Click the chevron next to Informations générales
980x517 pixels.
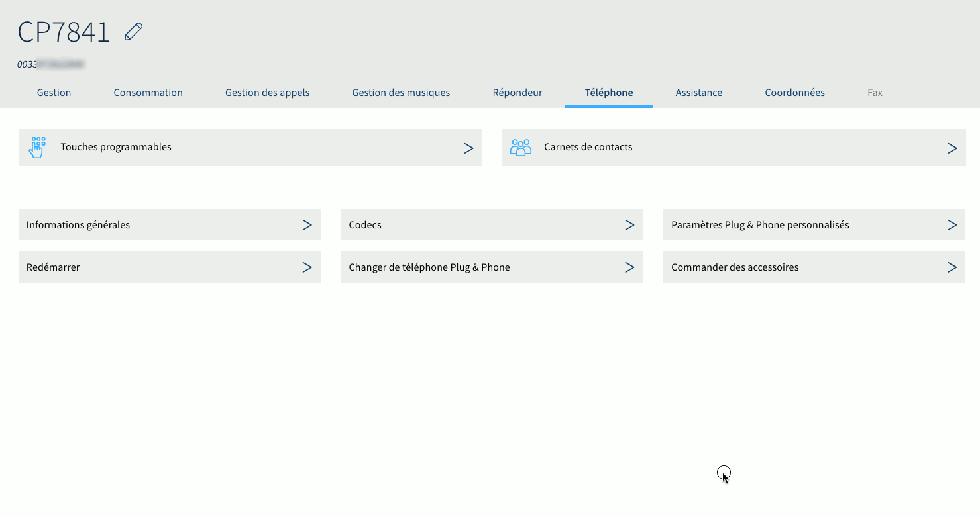pos(307,225)
